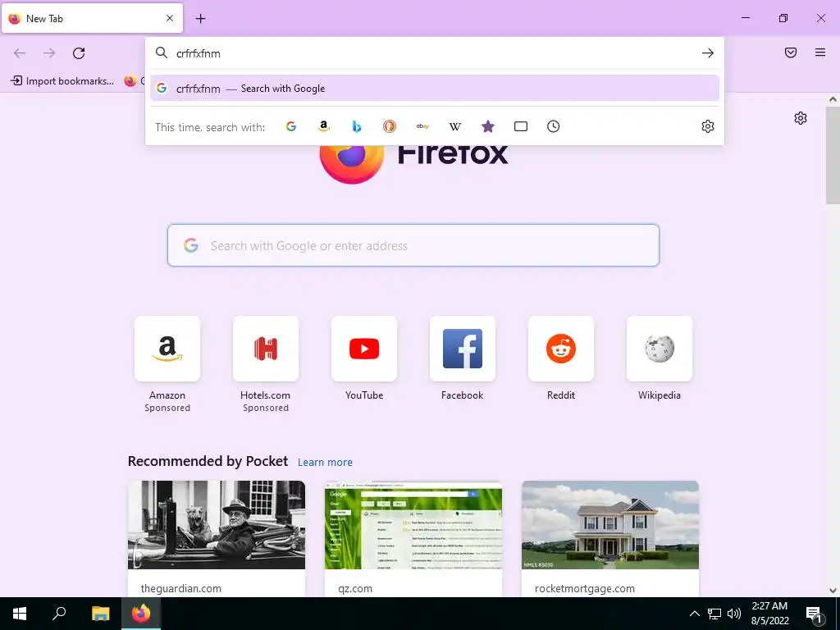The image size is (840, 630).
Task: Open the Save to Pocket button
Action: (x=791, y=52)
